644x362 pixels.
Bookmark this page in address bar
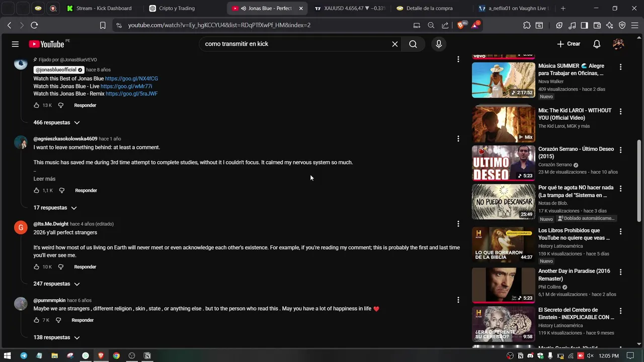103,25
